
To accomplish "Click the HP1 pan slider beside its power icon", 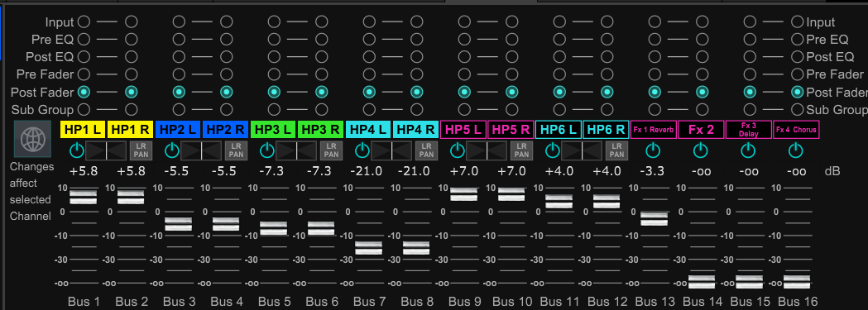I will coord(106,150).
